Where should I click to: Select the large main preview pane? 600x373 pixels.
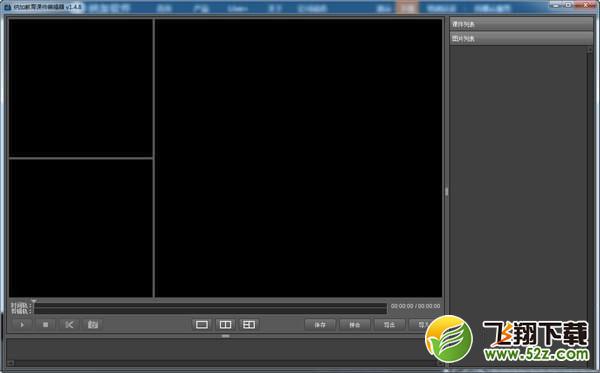pos(298,158)
